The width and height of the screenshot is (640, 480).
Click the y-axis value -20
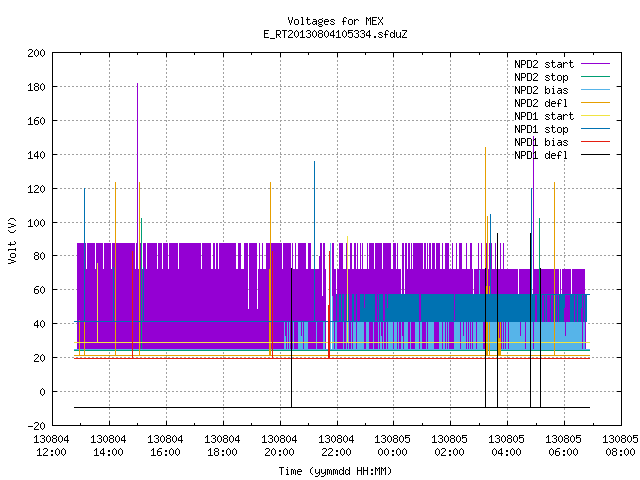(x=36, y=426)
